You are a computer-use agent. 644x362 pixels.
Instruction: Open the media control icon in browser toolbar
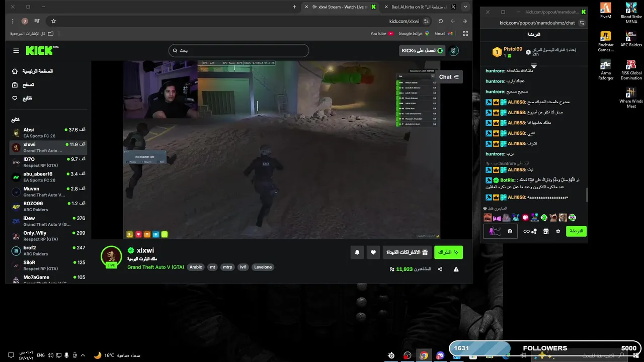pyautogui.click(x=37, y=21)
